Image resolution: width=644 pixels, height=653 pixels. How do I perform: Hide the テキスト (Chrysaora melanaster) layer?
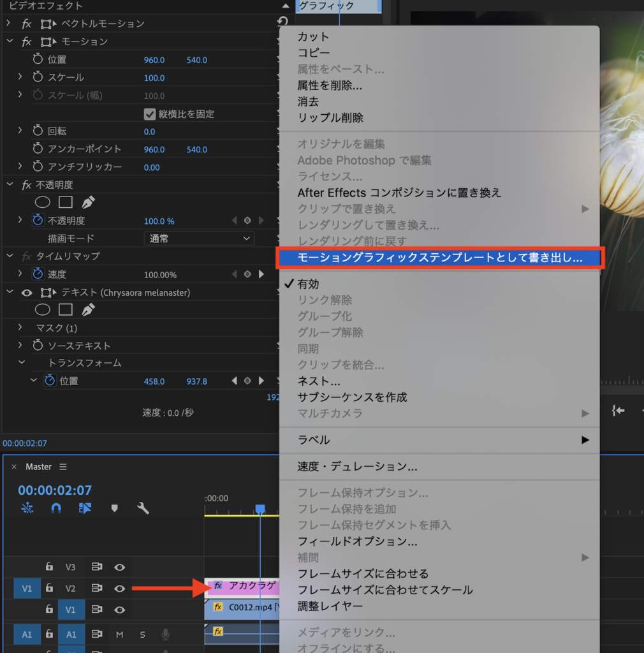27,293
